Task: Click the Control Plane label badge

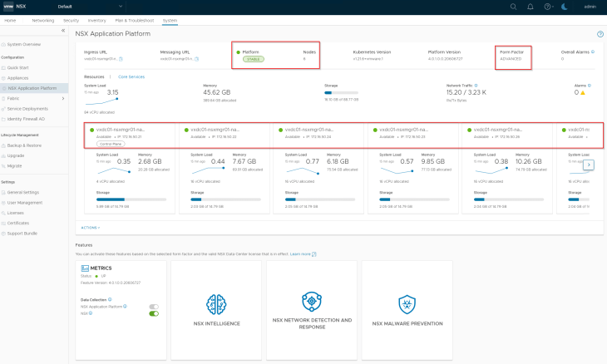Action: coord(111,144)
